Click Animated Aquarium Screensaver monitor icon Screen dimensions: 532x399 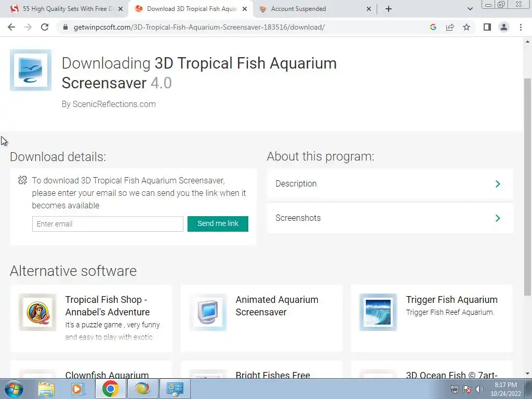208,312
